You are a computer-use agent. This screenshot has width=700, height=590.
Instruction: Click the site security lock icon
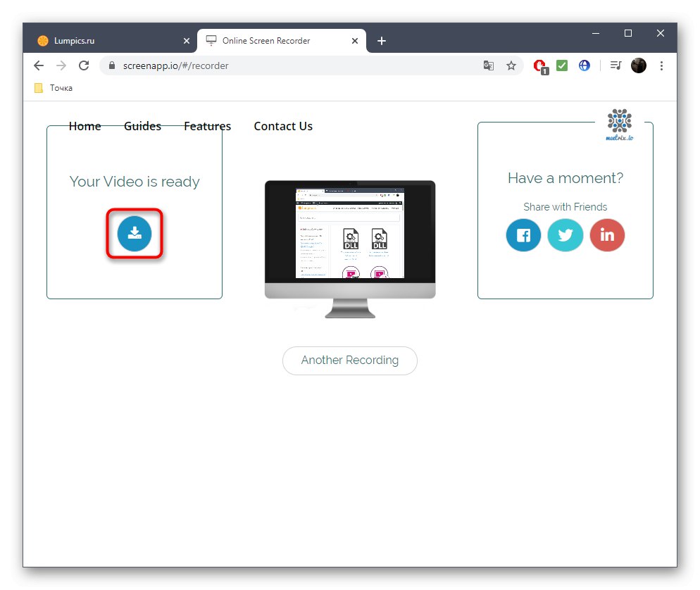pos(111,65)
